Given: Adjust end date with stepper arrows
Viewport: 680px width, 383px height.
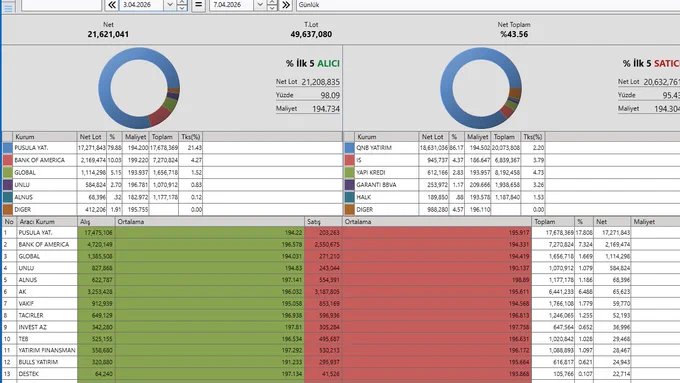Looking at the screenshot, I should [272, 5].
